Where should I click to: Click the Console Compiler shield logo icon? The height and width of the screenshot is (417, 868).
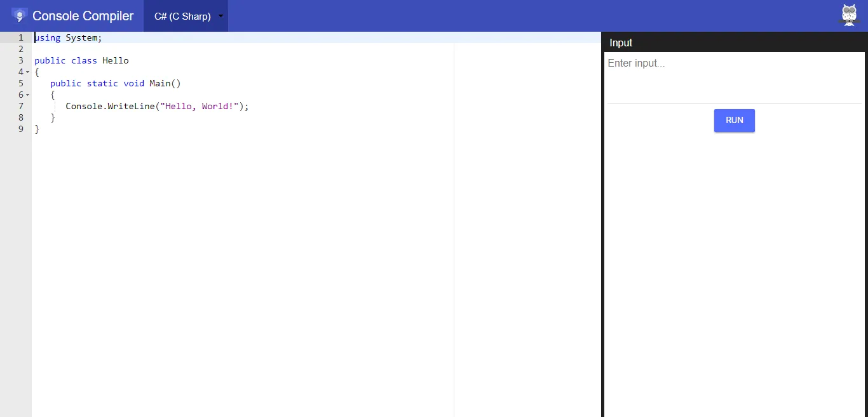click(19, 15)
